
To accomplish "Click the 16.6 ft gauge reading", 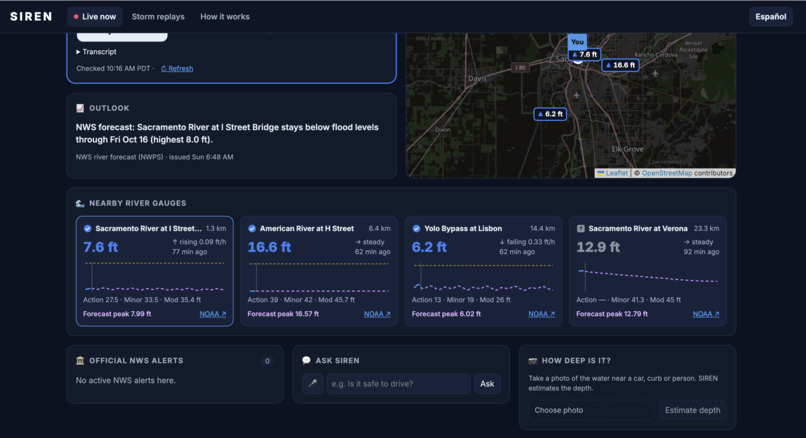I will coord(269,247).
